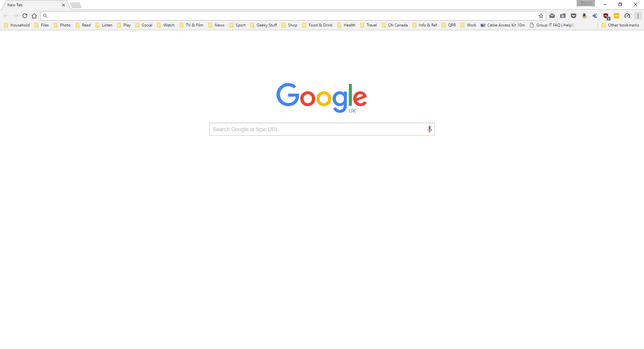The image size is (644, 349).
Task: Click the blue Euro extension icon
Action: click(x=595, y=16)
